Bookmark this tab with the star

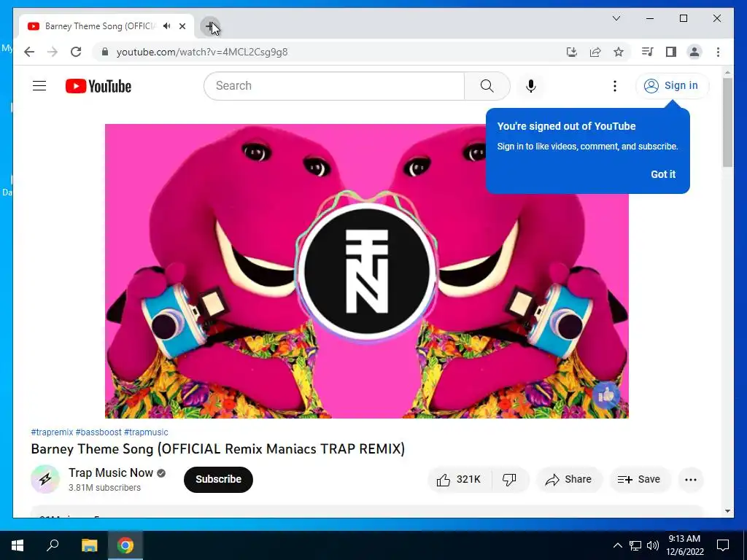(619, 52)
